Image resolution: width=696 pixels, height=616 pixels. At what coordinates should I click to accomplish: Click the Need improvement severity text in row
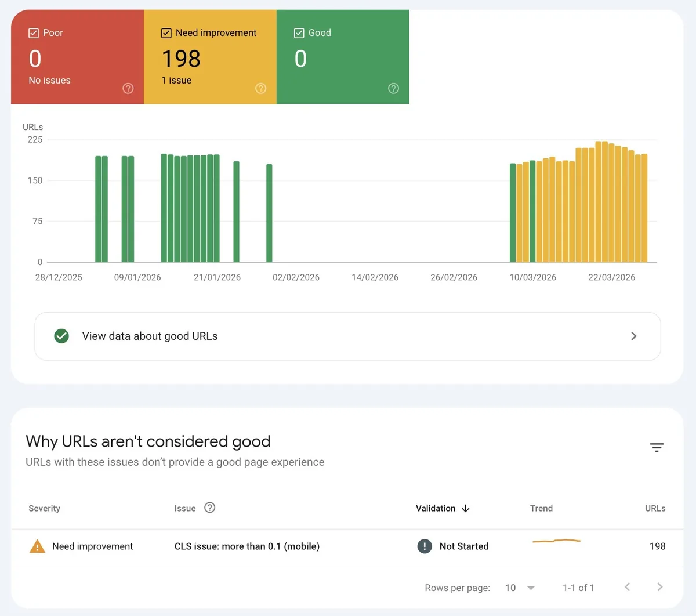92,546
